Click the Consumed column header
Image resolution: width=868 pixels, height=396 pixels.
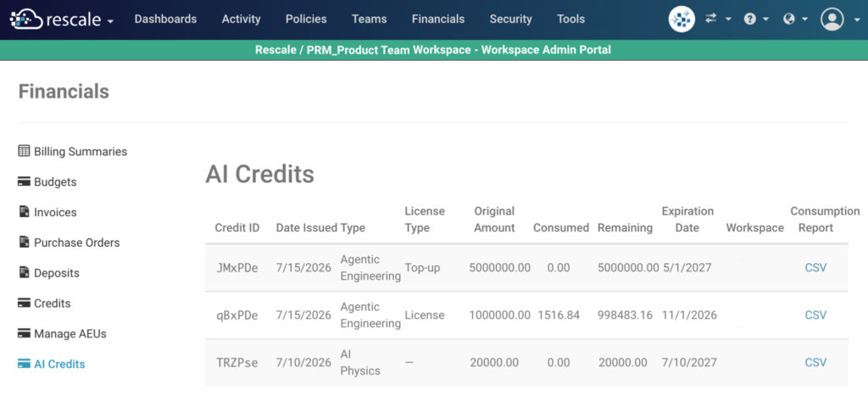(x=561, y=228)
